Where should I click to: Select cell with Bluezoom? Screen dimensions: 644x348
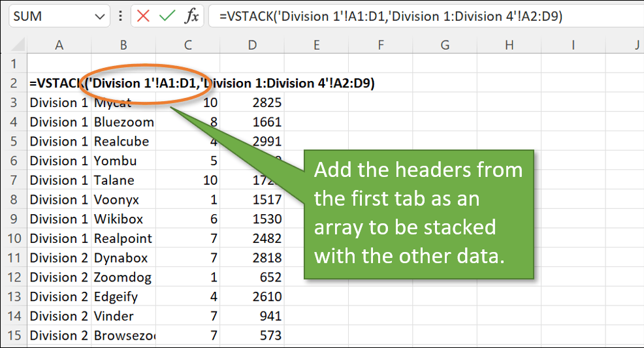click(x=123, y=122)
